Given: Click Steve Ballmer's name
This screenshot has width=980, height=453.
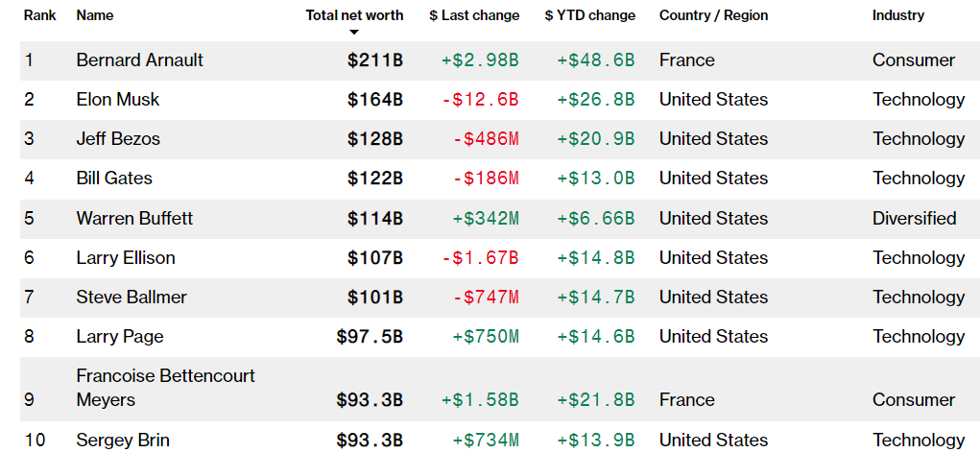Looking at the screenshot, I should pos(131,298).
